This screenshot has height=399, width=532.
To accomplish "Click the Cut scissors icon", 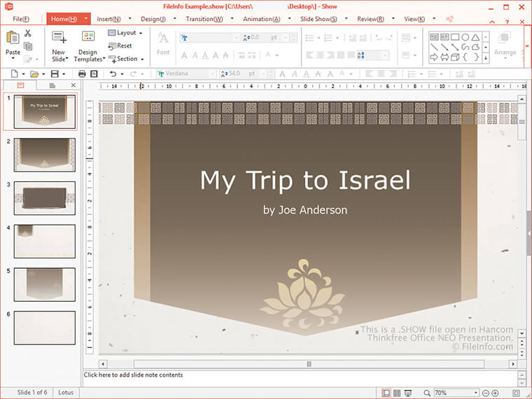I will tap(28, 34).
